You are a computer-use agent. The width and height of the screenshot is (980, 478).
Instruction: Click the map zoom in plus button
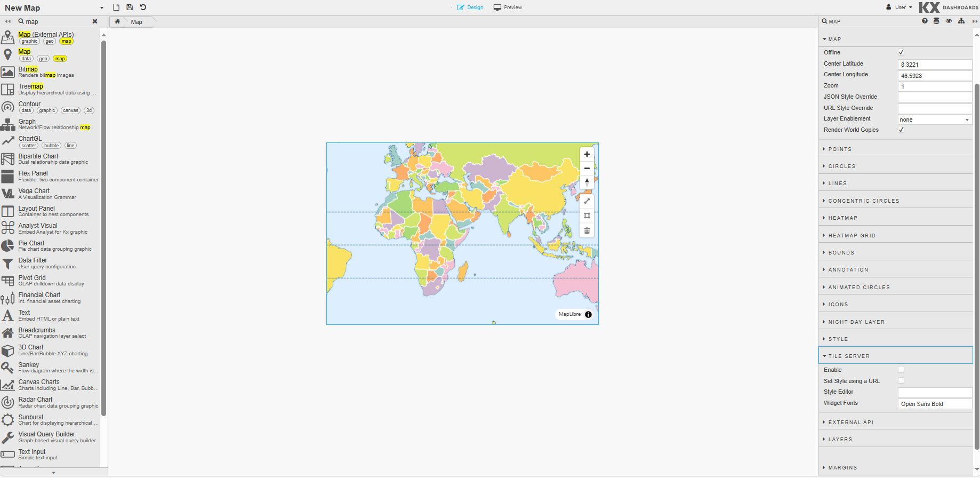587,154
